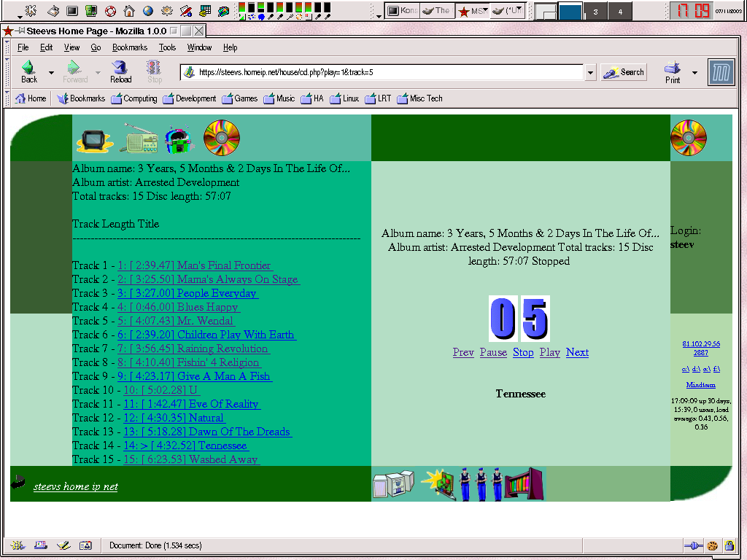Open the radio icon in page header
Viewport: 747px width, 560px height.
click(x=139, y=139)
